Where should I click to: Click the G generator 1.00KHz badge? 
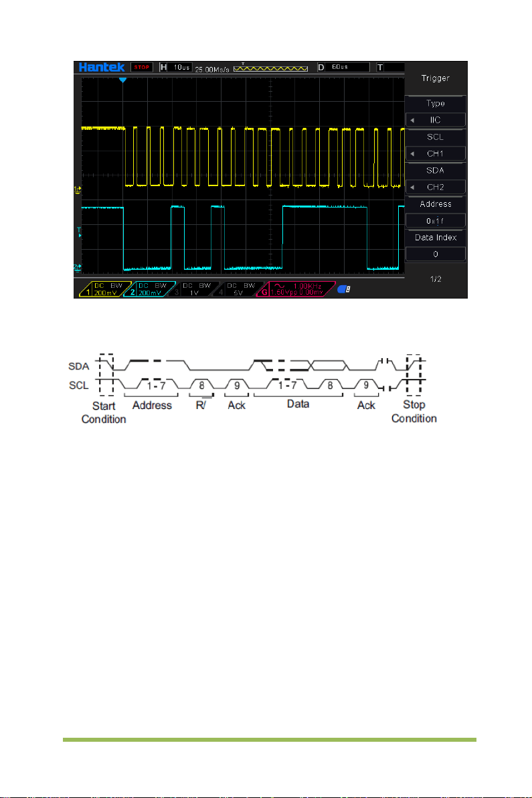pos(296,289)
